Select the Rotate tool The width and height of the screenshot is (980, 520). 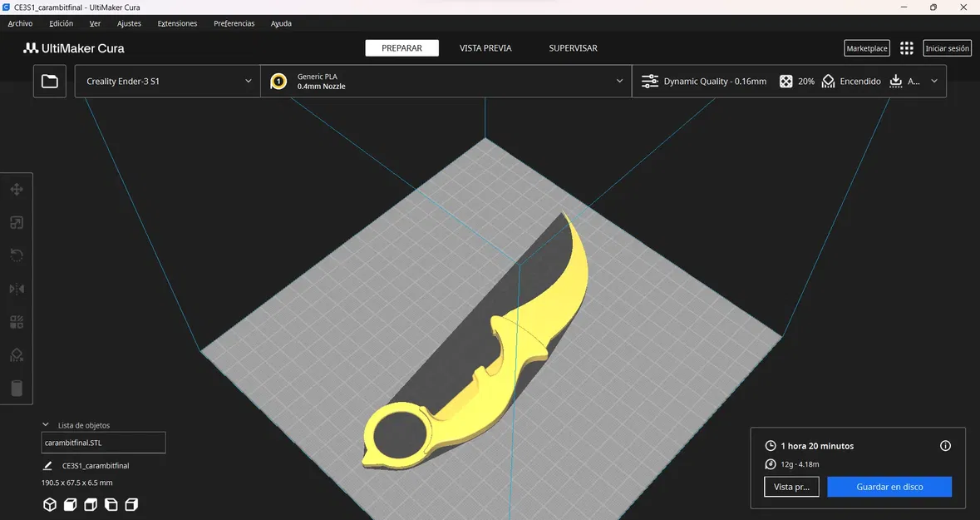16,255
